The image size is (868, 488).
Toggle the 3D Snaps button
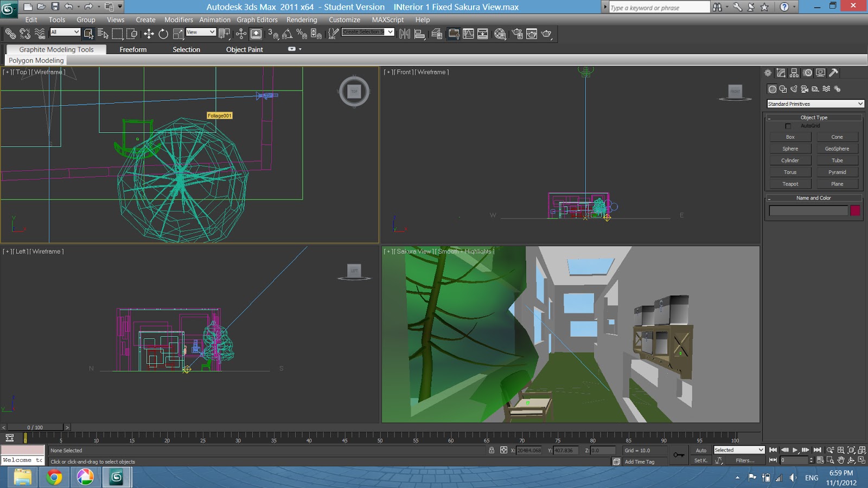click(x=273, y=34)
